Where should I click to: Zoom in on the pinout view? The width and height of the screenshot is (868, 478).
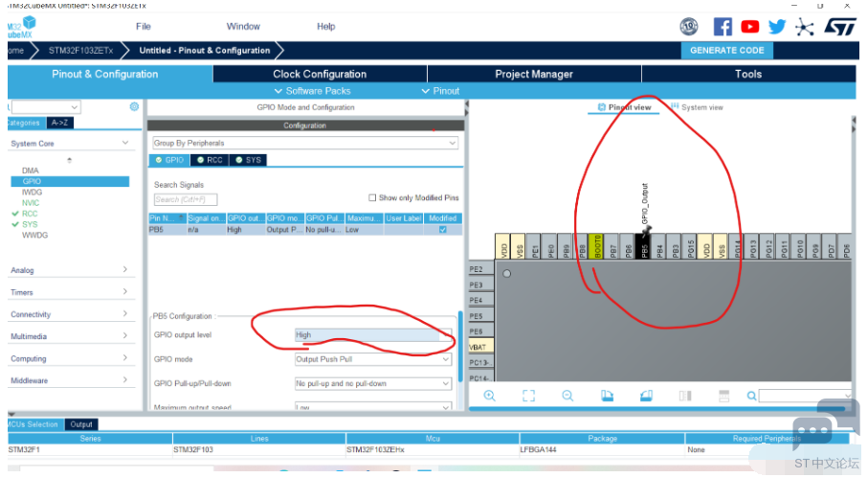click(489, 396)
